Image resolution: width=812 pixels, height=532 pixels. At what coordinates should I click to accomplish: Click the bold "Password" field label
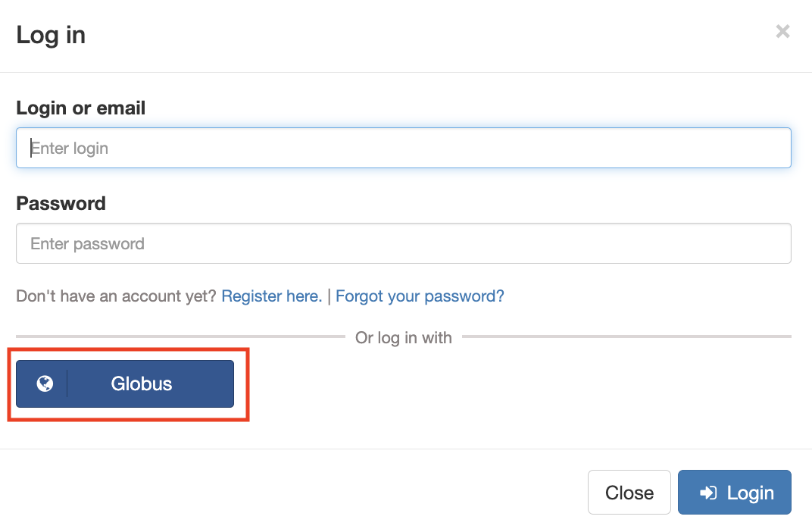click(61, 204)
